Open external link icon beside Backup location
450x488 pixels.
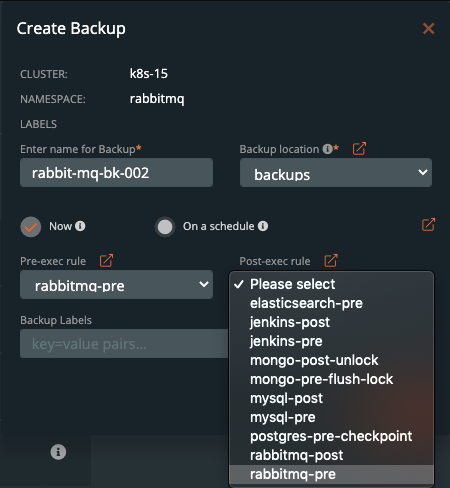[x=359, y=149]
